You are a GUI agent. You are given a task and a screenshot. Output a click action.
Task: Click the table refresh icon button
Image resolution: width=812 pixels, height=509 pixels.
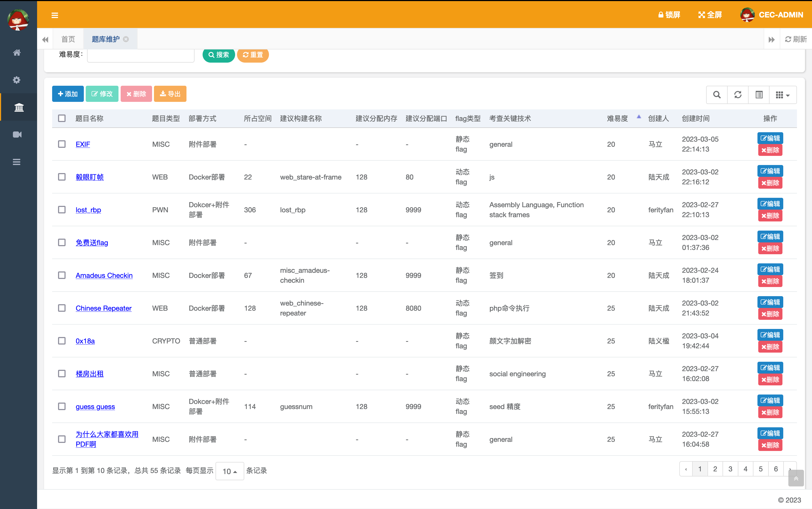coord(738,95)
